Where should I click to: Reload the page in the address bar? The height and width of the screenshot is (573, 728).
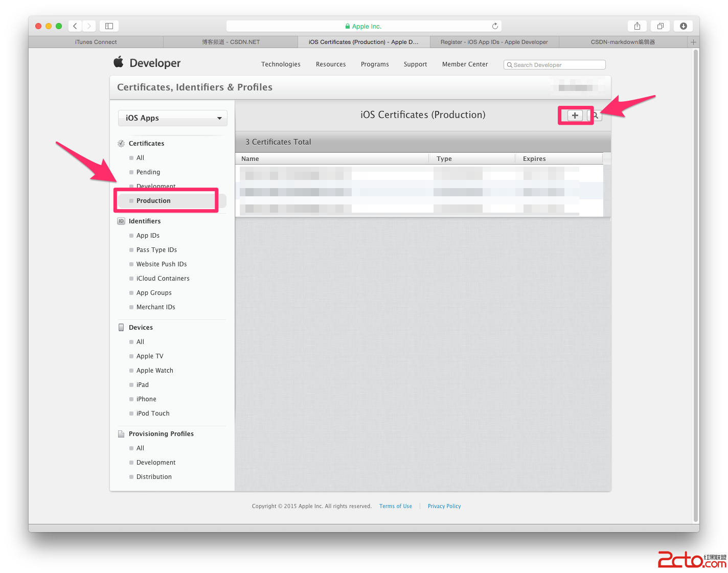[495, 26]
